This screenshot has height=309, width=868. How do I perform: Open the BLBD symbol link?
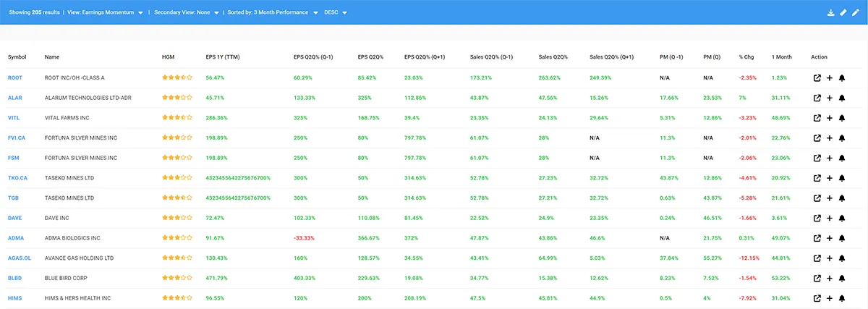(x=15, y=278)
